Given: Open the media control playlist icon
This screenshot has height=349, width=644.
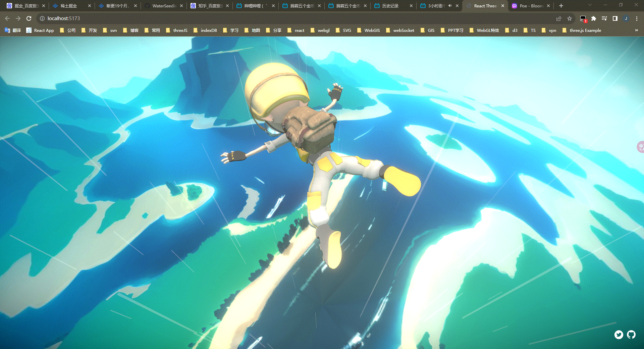Looking at the screenshot, I should pos(604,18).
